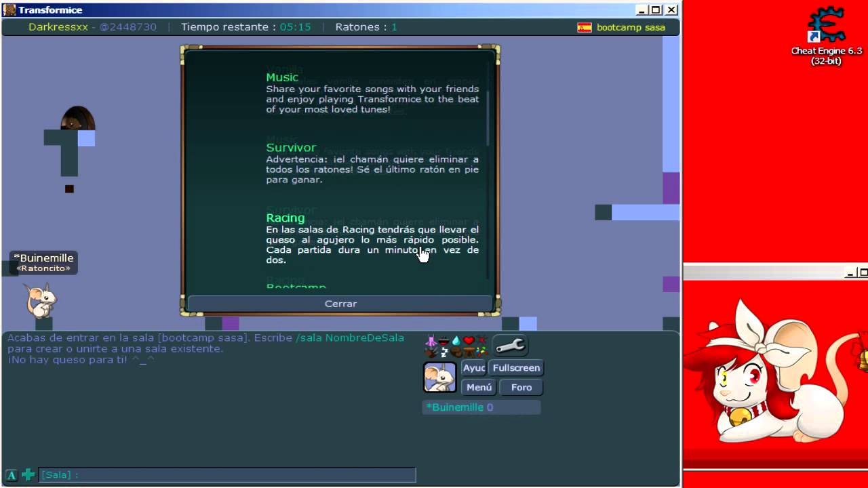Viewport: 868px width, 488px height.
Task: Activate the red angry emote
Action: pos(482,340)
